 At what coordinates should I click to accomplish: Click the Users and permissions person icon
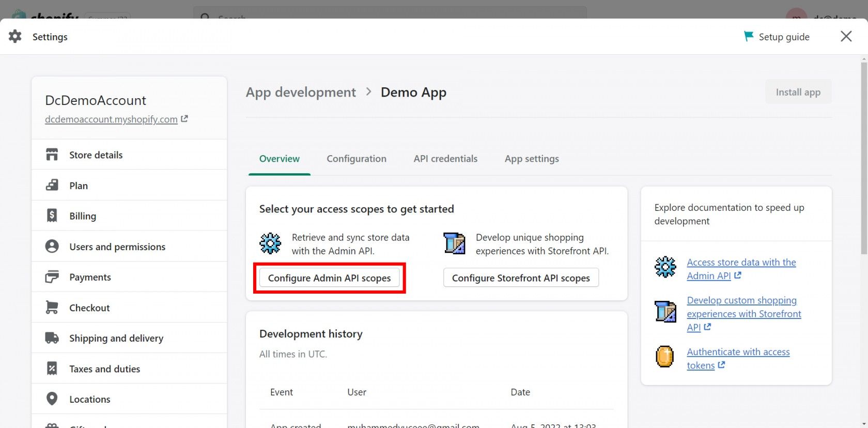pyautogui.click(x=52, y=246)
